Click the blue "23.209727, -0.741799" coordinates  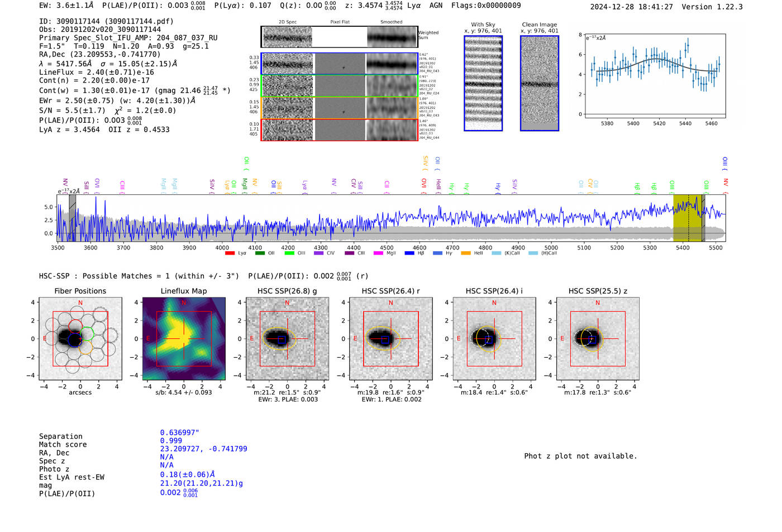(203, 449)
